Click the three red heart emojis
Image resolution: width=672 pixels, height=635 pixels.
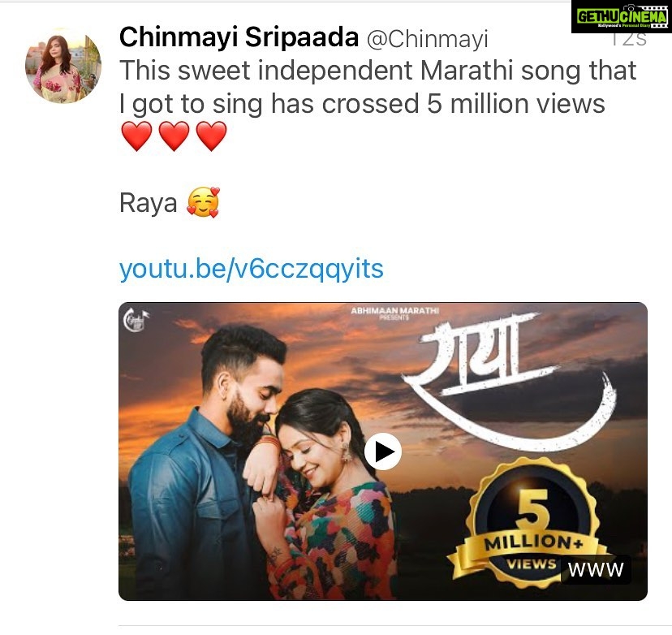click(x=174, y=136)
